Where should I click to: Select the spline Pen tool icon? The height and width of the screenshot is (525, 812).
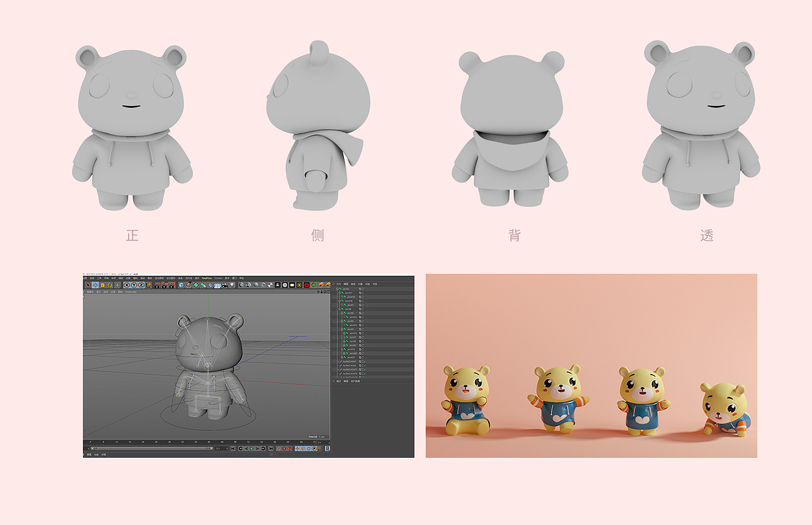(x=188, y=285)
